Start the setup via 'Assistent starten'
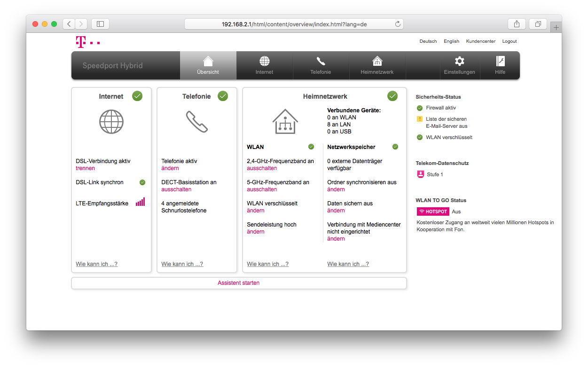Screen dimensions: 588x368 click(238, 283)
